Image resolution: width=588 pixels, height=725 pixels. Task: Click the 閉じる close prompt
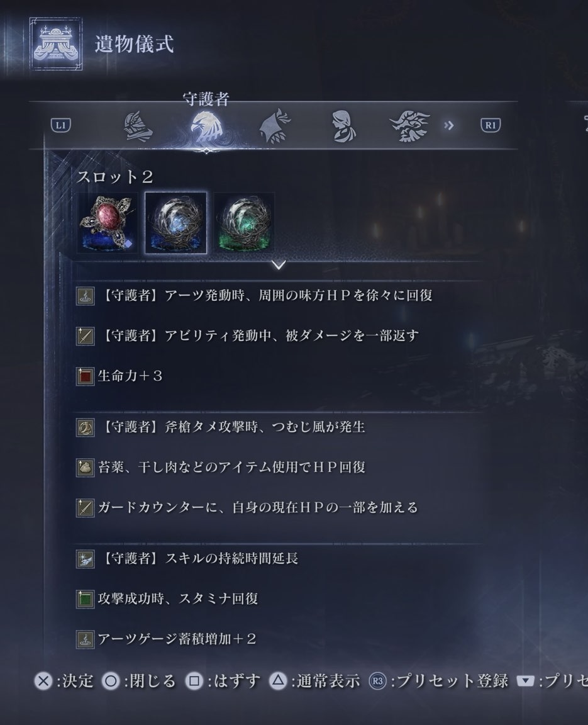pyautogui.click(x=139, y=681)
